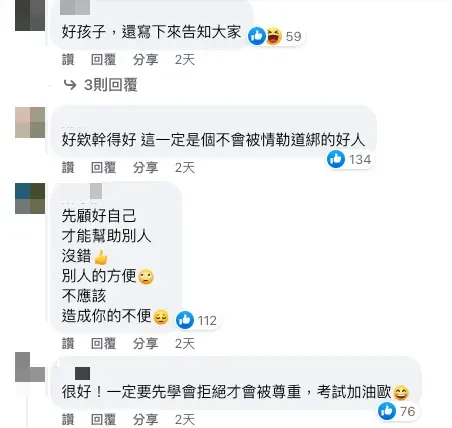
Task: Like the 好孩子 comment with 讚
Action: point(68,60)
